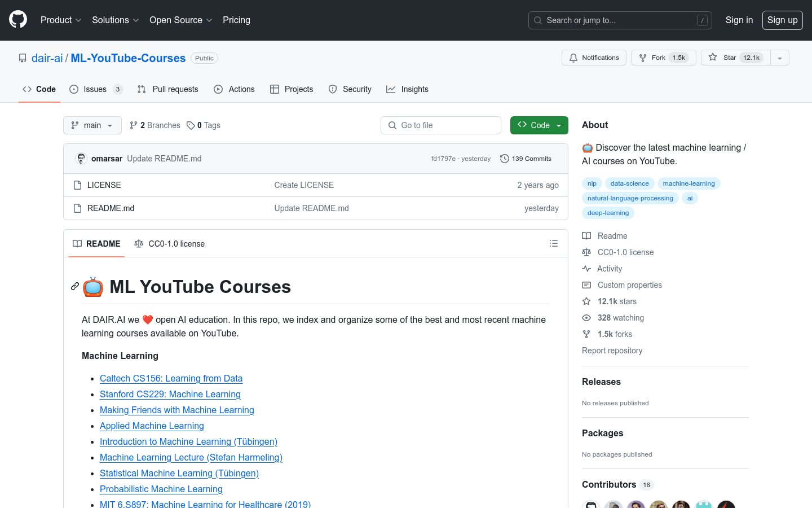
Task: Click the Sign up button
Action: 783,20
